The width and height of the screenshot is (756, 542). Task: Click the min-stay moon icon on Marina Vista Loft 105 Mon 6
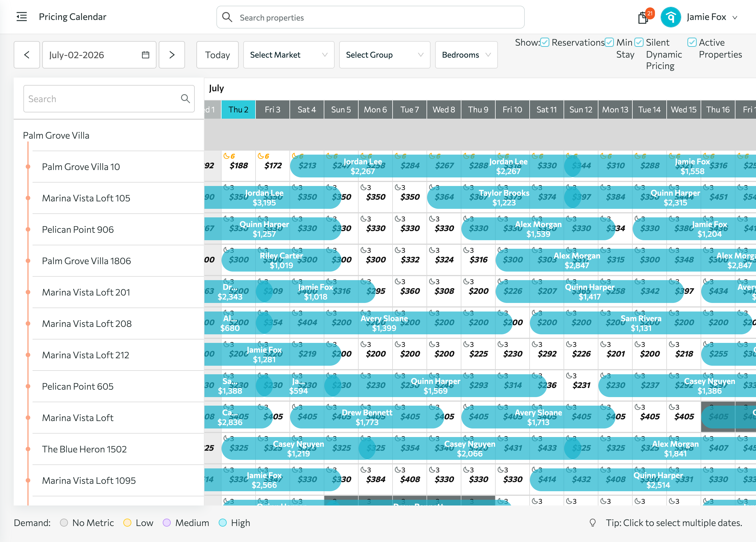364,187
